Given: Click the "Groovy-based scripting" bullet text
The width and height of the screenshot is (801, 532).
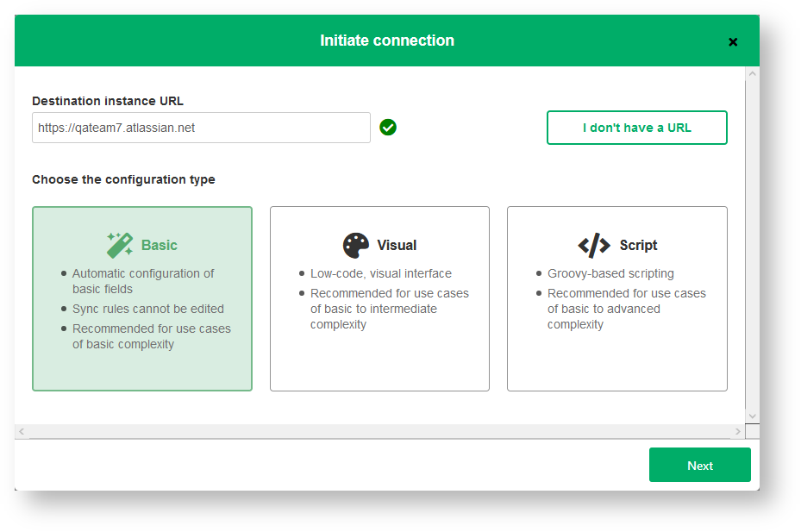Looking at the screenshot, I should [610, 273].
